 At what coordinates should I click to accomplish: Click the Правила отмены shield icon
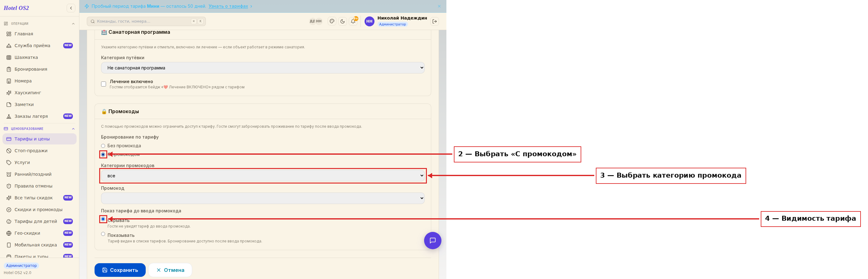[x=9, y=186]
